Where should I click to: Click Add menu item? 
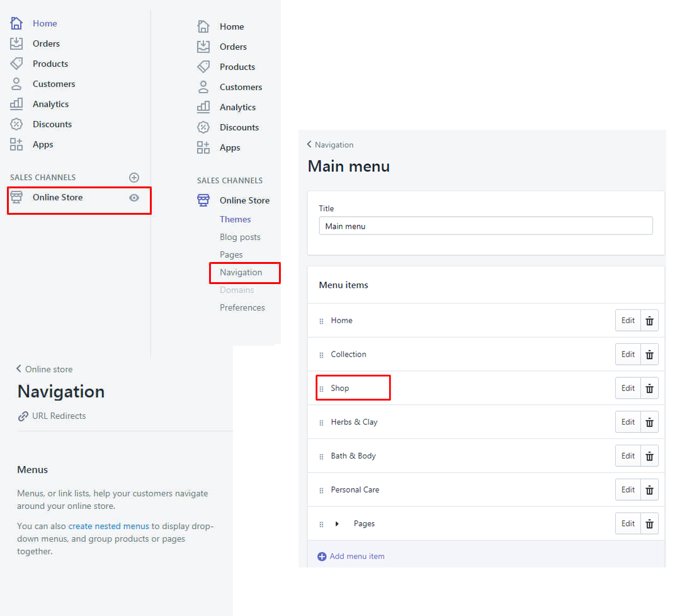click(356, 556)
